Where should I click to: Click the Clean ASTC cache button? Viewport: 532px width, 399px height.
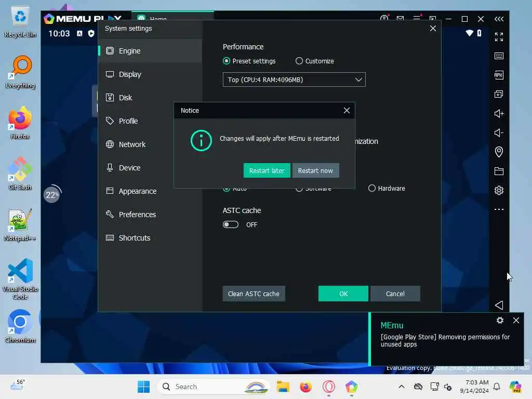[254, 294]
